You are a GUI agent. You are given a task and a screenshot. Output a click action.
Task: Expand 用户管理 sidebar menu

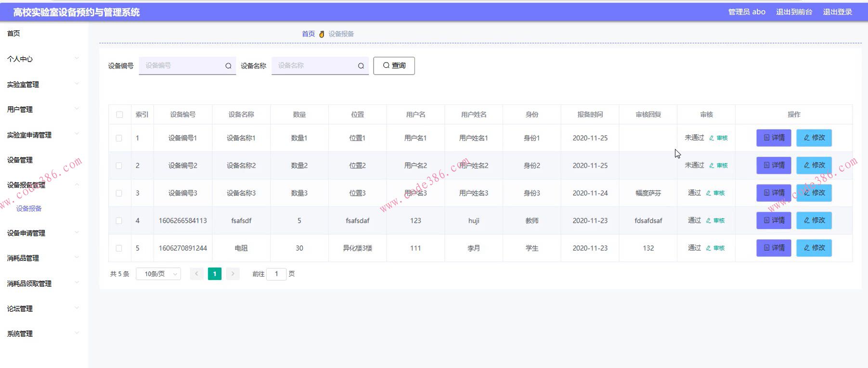pyautogui.click(x=43, y=109)
